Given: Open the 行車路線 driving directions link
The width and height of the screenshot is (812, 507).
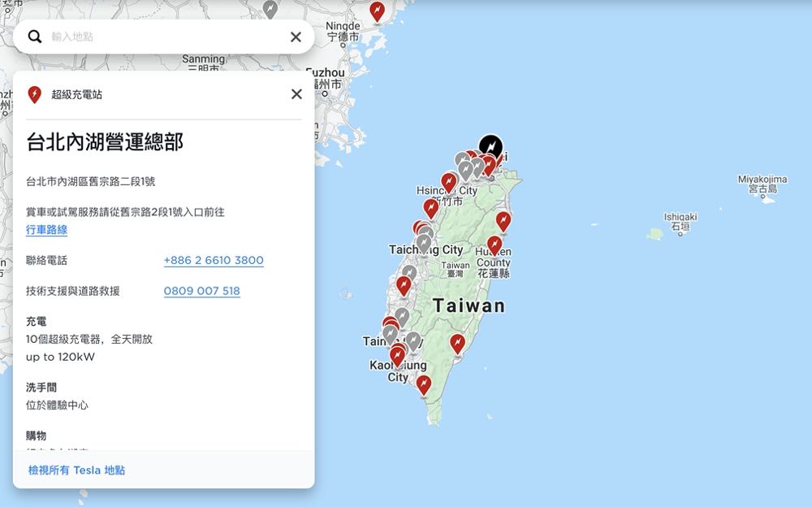Looking at the screenshot, I should coord(46,230).
